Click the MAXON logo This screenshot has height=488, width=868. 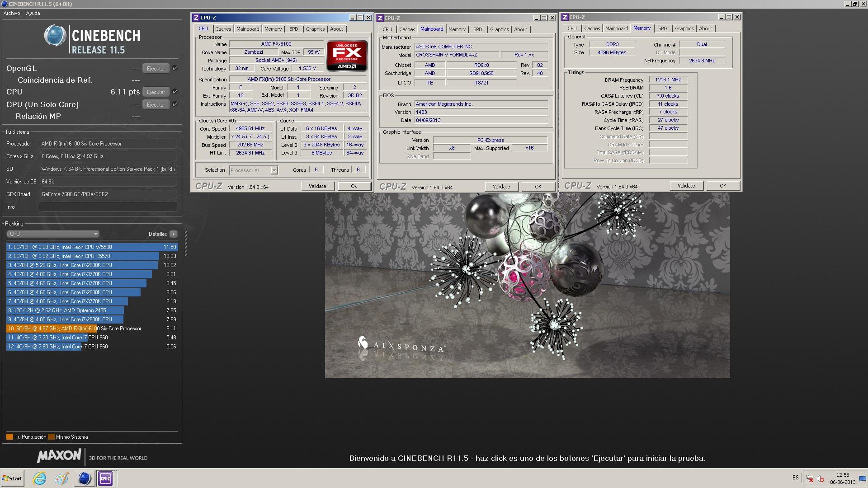coord(59,455)
